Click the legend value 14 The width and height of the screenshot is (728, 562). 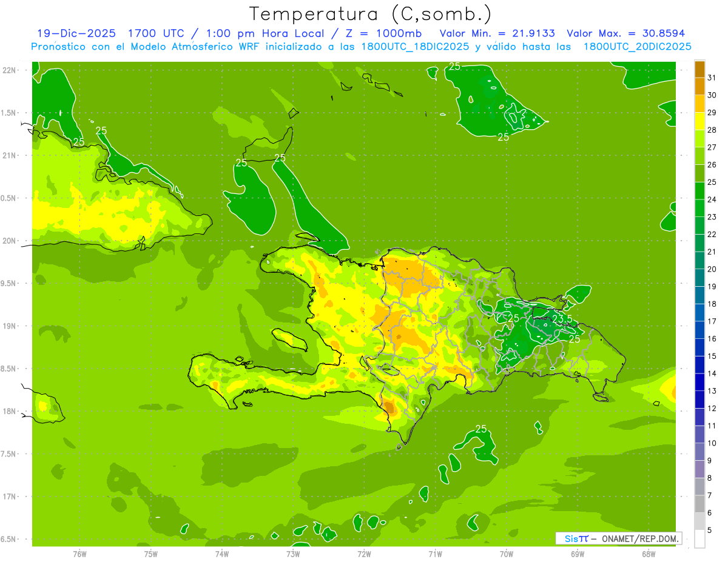click(x=712, y=373)
